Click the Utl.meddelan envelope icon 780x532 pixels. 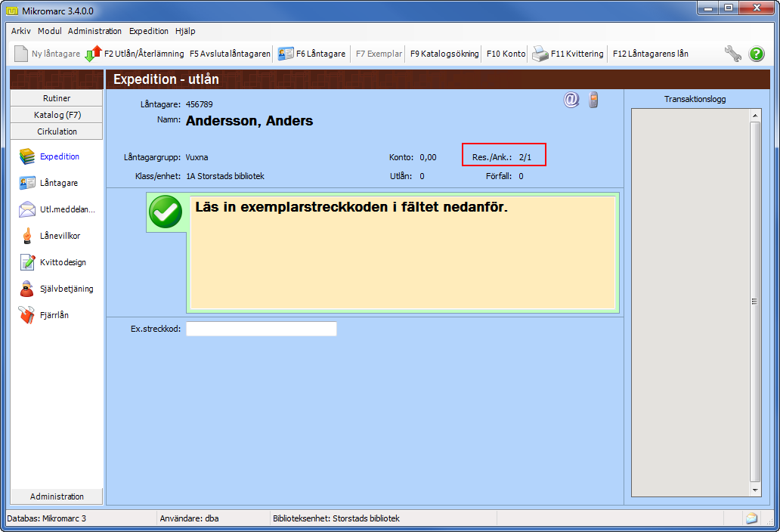coord(27,209)
